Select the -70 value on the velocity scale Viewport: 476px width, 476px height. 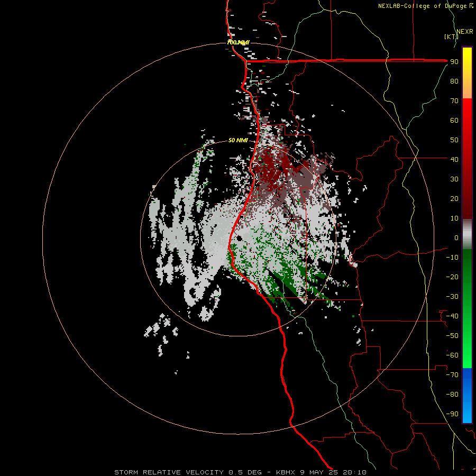452,375
